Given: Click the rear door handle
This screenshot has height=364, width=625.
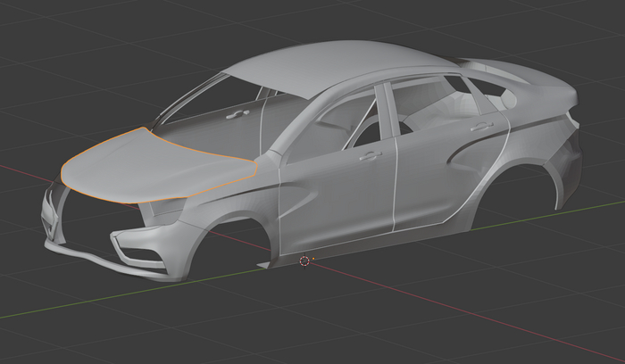Looking at the screenshot, I should [481, 127].
